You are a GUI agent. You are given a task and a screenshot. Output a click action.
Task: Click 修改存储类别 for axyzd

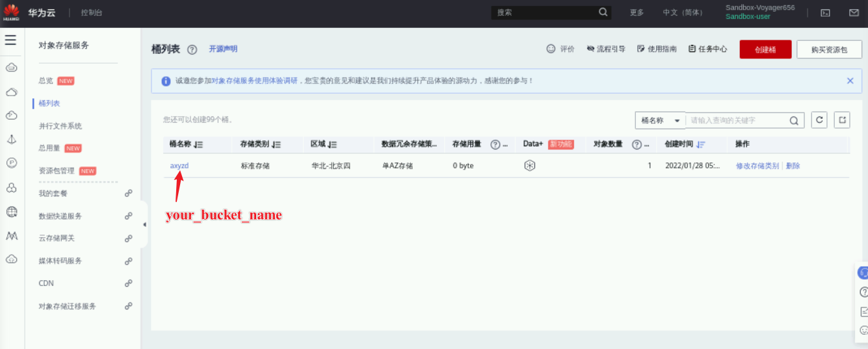[757, 166]
